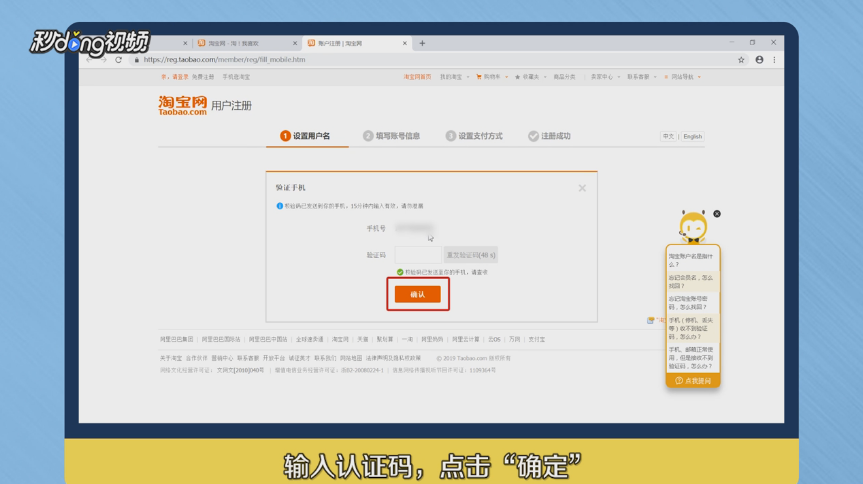Click the feedback icon beside the assistant panel

click(651, 320)
